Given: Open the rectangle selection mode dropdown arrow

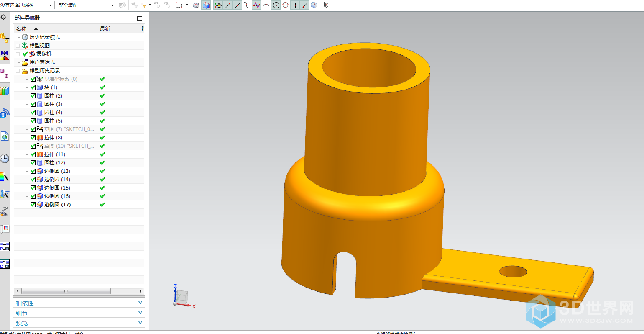Looking at the screenshot, I should click(187, 5).
